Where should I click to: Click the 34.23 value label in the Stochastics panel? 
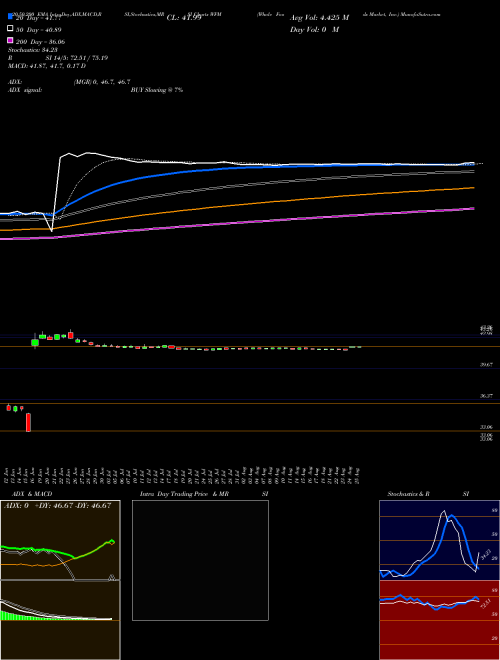(485, 555)
